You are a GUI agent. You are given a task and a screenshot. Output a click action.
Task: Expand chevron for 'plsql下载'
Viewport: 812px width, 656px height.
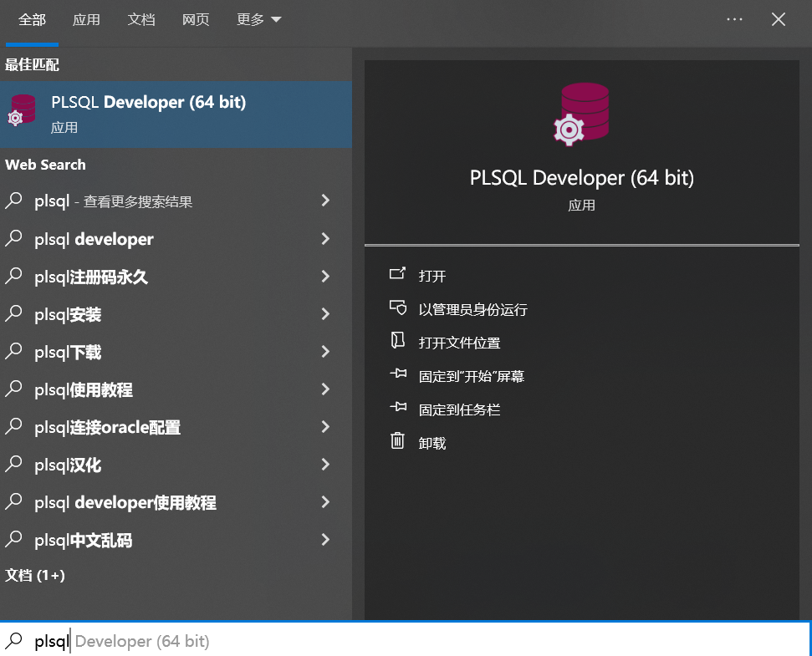325,352
